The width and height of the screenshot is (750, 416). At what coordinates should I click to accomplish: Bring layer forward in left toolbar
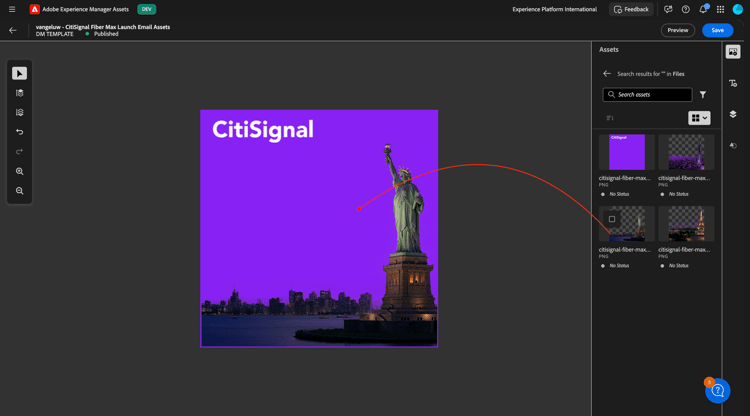point(20,93)
